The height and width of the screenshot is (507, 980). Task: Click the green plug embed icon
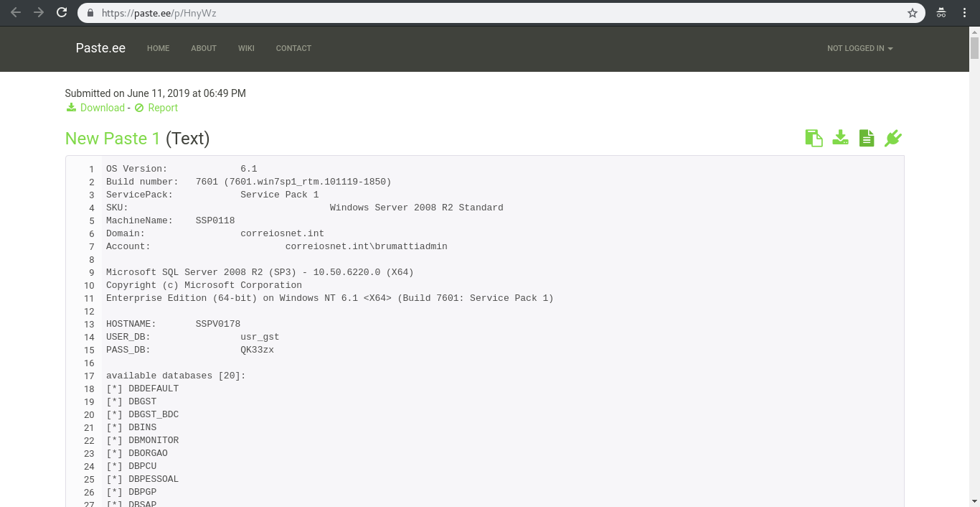point(892,138)
